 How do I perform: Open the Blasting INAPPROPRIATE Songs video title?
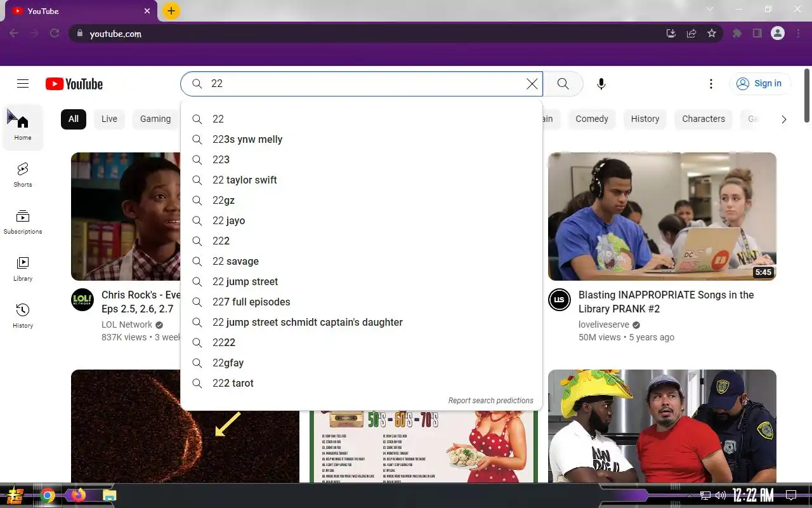(x=666, y=302)
